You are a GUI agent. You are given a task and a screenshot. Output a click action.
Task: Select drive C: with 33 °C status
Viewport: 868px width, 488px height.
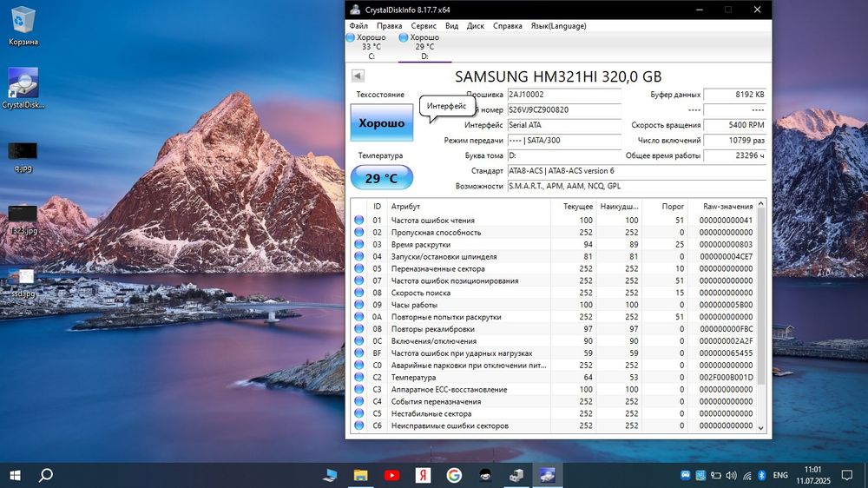click(371, 47)
